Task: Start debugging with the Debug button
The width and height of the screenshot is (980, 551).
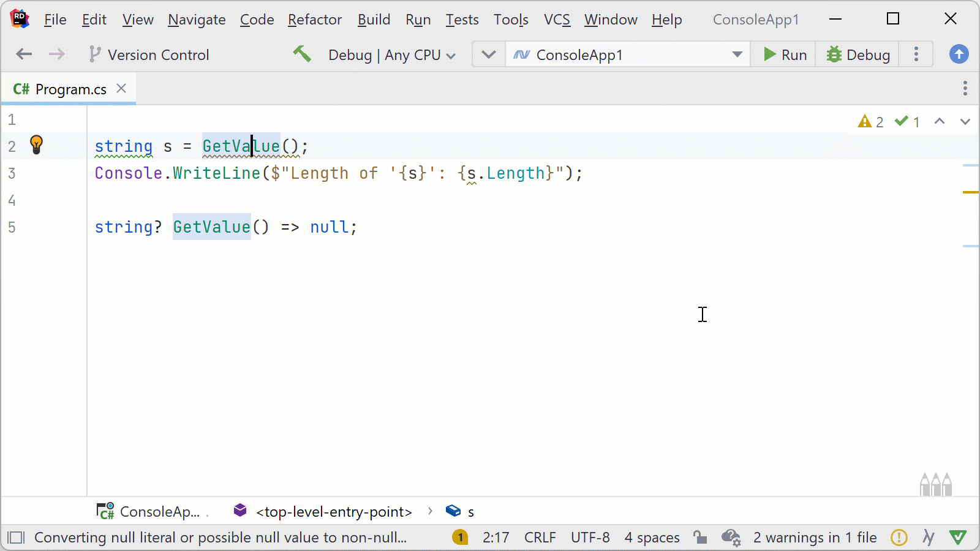Action: pyautogui.click(x=858, y=54)
